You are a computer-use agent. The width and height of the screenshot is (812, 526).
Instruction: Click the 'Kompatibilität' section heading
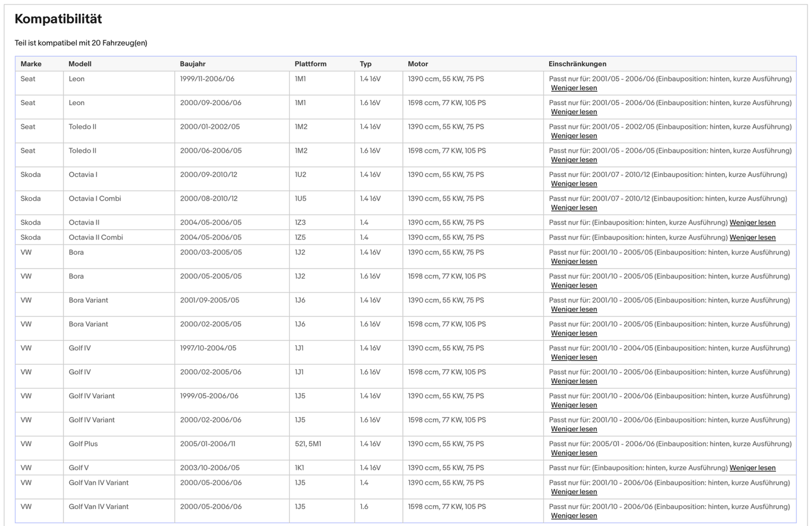[58, 19]
